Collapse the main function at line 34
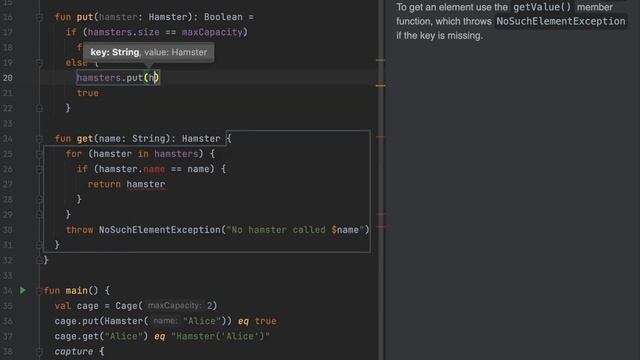This screenshot has width=640, height=360. (x=39, y=291)
